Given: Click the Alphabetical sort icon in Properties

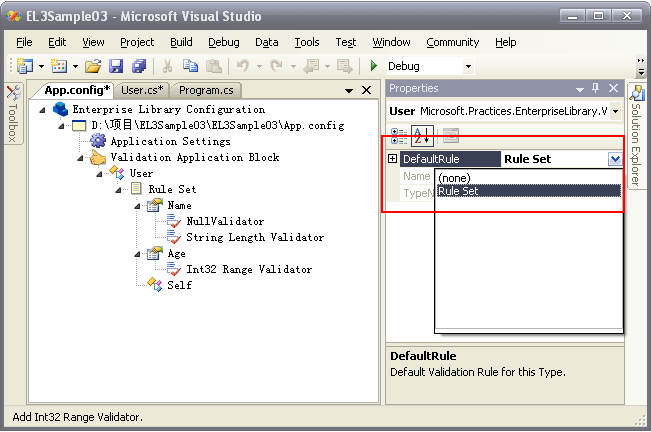Looking at the screenshot, I should click(422, 136).
